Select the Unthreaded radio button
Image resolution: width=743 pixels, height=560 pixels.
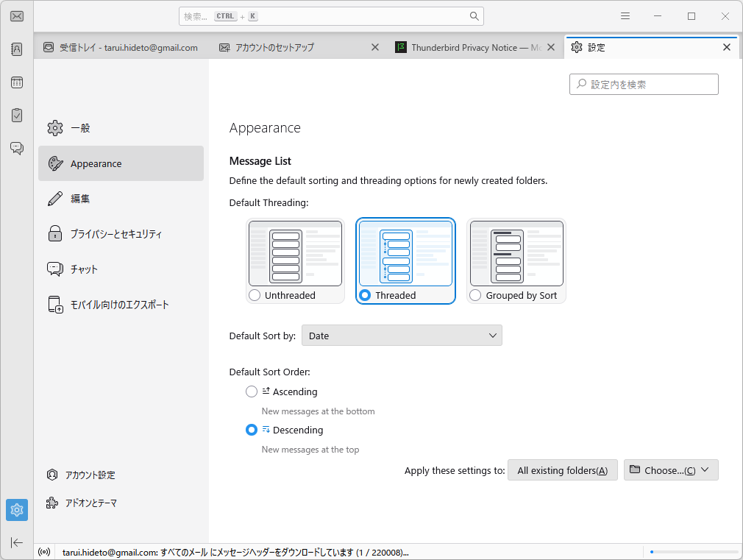click(x=255, y=295)
